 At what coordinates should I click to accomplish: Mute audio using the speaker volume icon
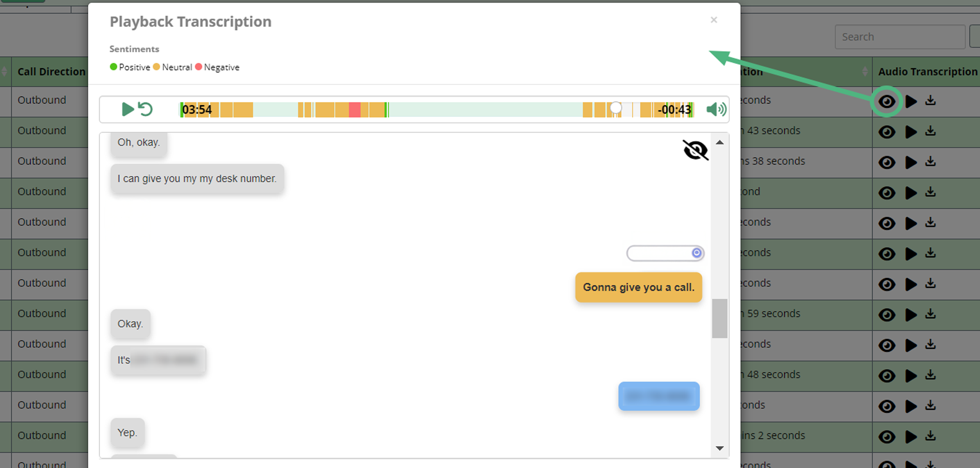coord(716,109)
